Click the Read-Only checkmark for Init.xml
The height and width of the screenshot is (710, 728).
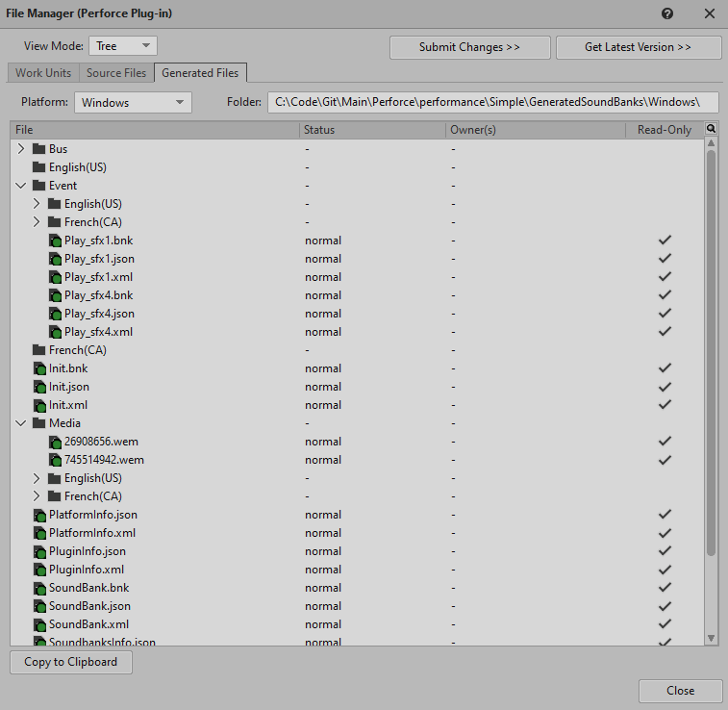[x=664, y=405]
